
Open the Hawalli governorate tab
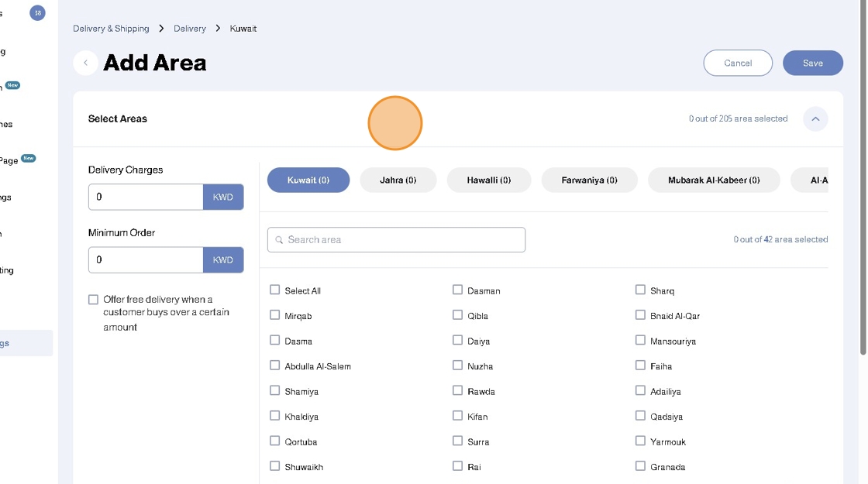coord(488,180)
